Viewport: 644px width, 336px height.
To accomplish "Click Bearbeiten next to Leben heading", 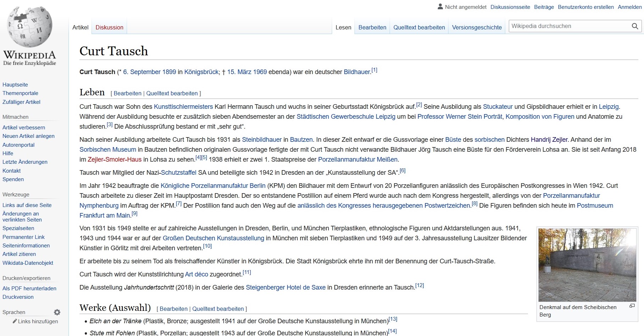I will 127,93.
